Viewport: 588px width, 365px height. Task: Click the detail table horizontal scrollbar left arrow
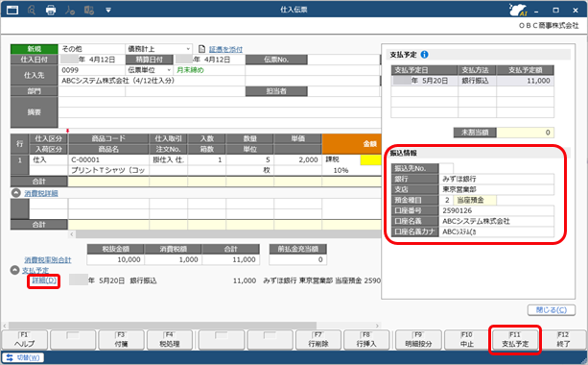click(72, 234)
